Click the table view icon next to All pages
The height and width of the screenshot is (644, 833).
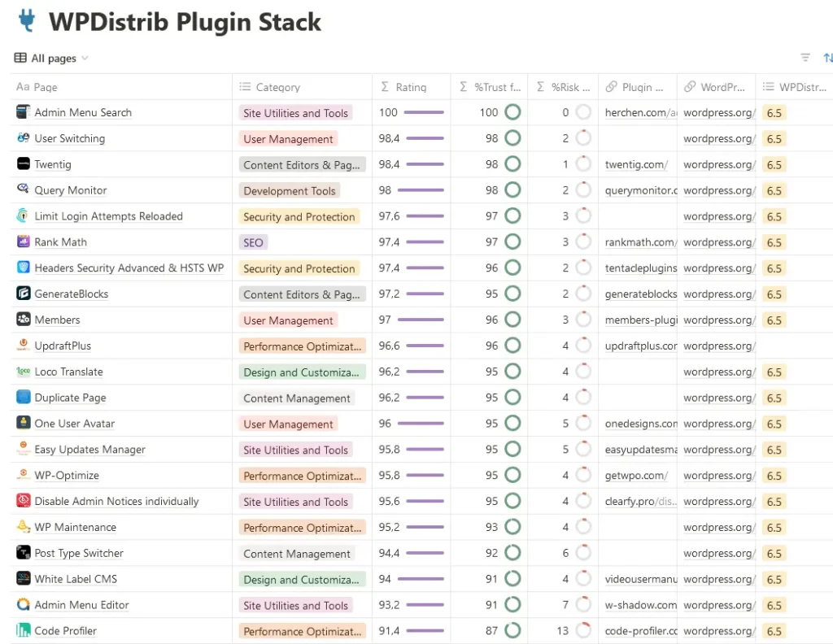pyautogui.click(x=20, y=58)
